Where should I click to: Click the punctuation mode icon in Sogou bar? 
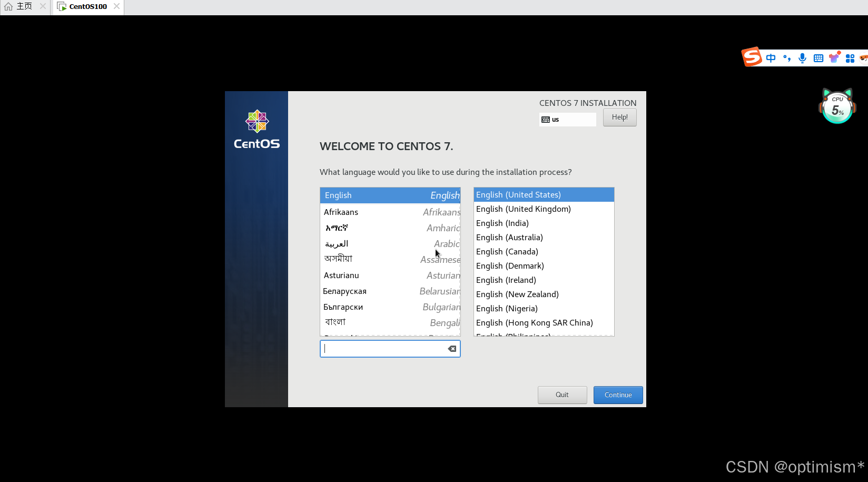(x=787, y=58)
